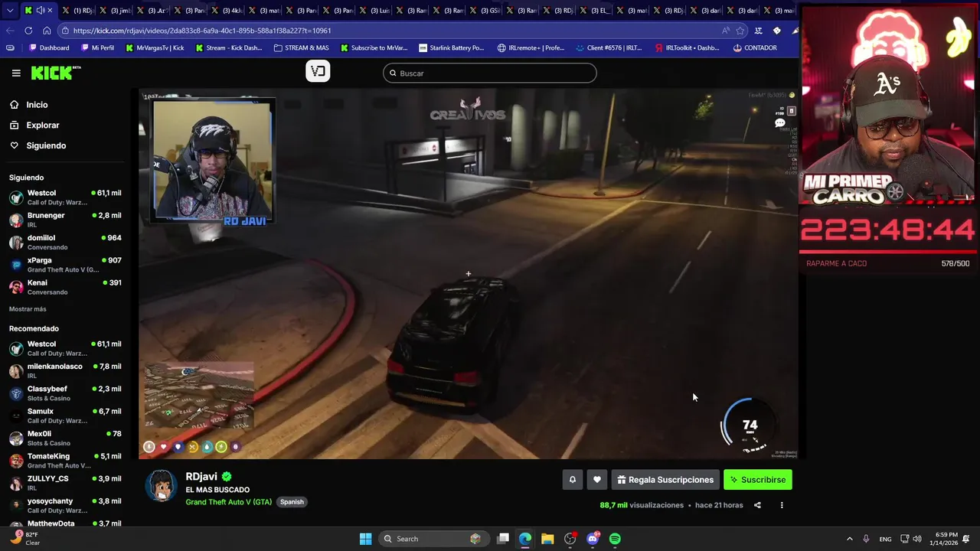
Task: Open MrVargasTv | Kick bookmark
Action: [154, 47]
